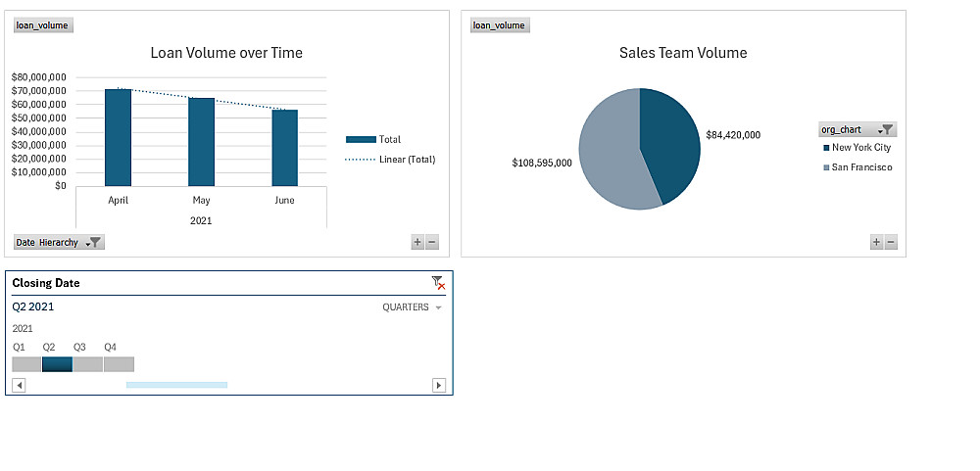This screenshot has height=471, width=980.
Task: Click the timeline horizontal scrollbar thumb
Action: coord(176,385)
